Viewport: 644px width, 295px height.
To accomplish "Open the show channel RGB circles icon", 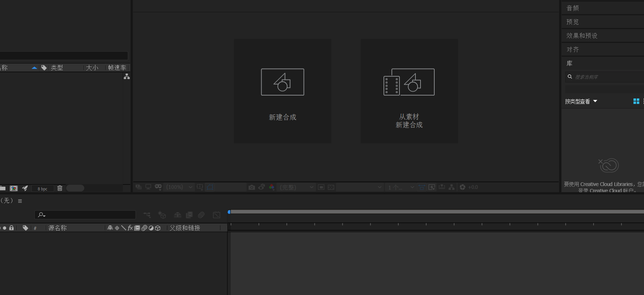I will click(272, 187).
